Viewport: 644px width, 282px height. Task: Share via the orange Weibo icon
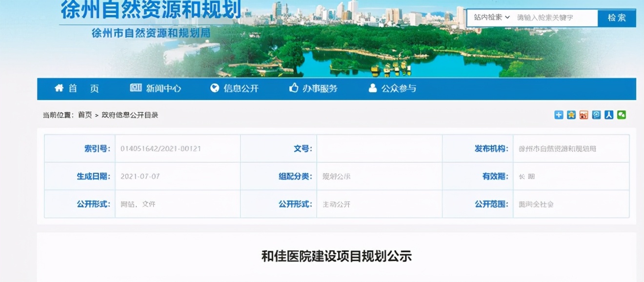tap(584, 114)
